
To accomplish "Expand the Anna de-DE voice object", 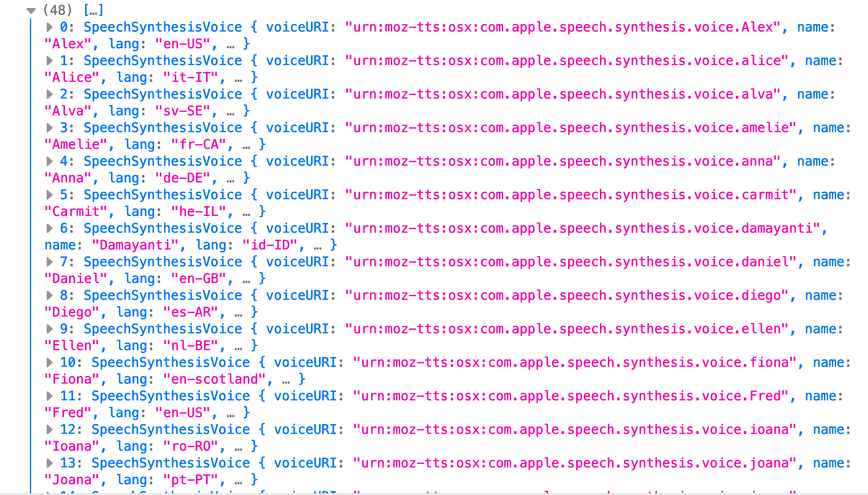I will [49, 161].
